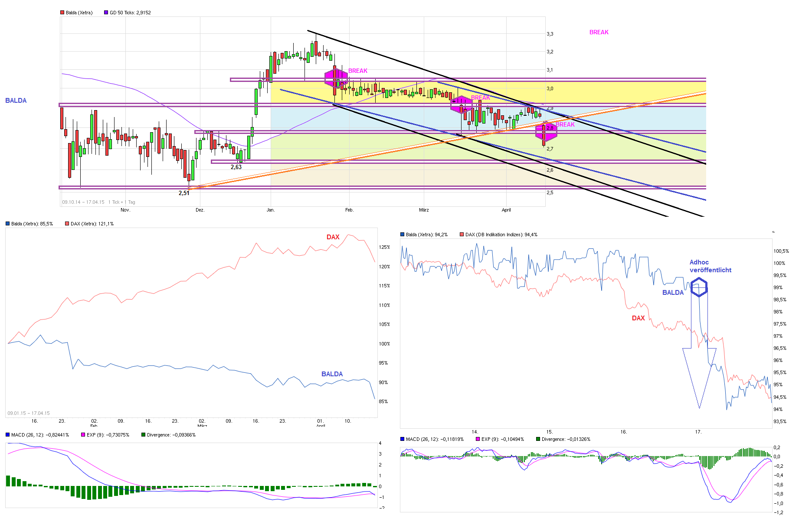Select the GD 50 Ticks: 2,9152 legend text

pyautogui.click(x=130, y=13)
